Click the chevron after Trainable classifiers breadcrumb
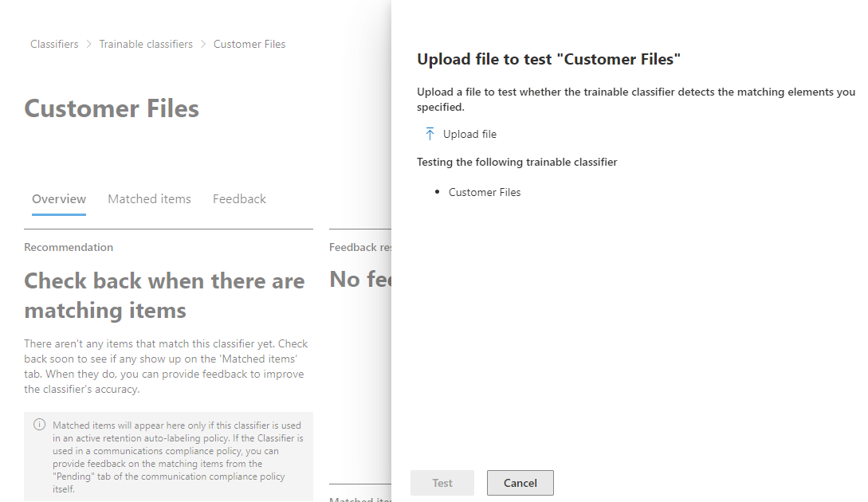Viewport: 868px width, 502px height. [x=203, y=45]
